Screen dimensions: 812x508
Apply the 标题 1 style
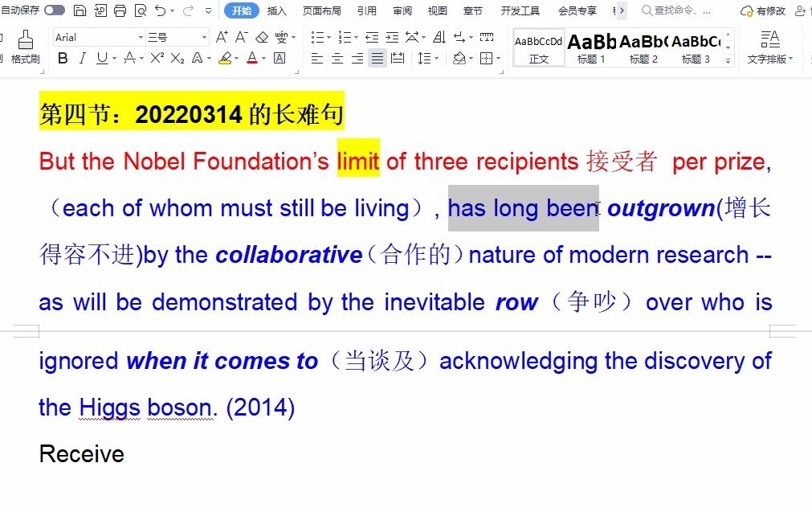591,47
